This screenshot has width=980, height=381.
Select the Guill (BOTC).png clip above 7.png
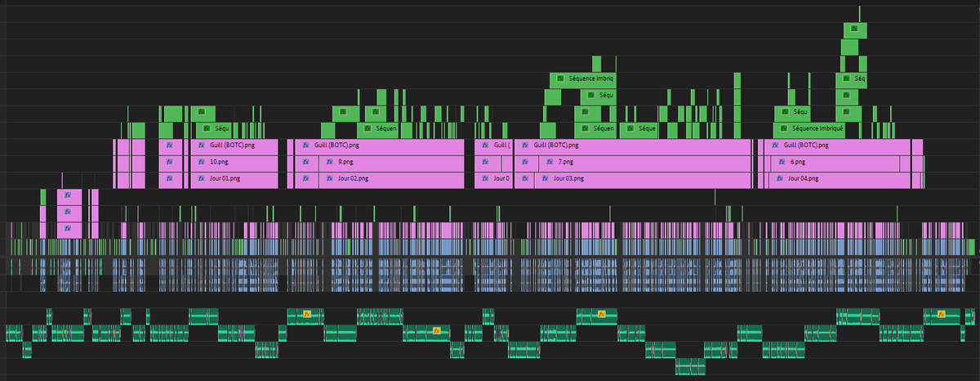[633, 146]
